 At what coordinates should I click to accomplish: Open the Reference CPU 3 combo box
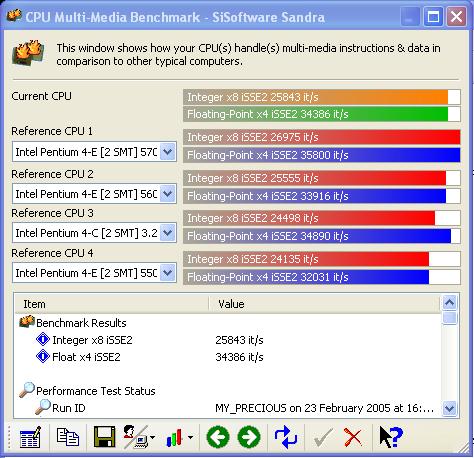tap(94, 233)
